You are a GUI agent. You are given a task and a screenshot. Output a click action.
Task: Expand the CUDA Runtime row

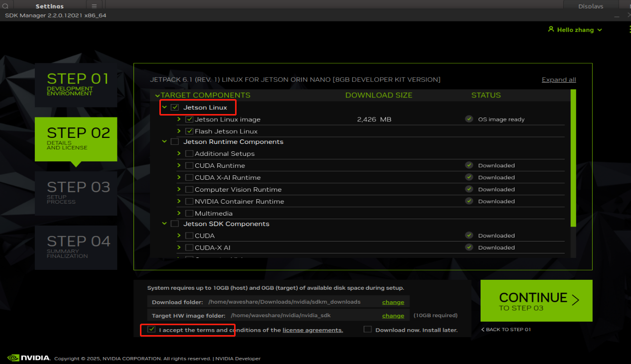click(x=179, y=165)
